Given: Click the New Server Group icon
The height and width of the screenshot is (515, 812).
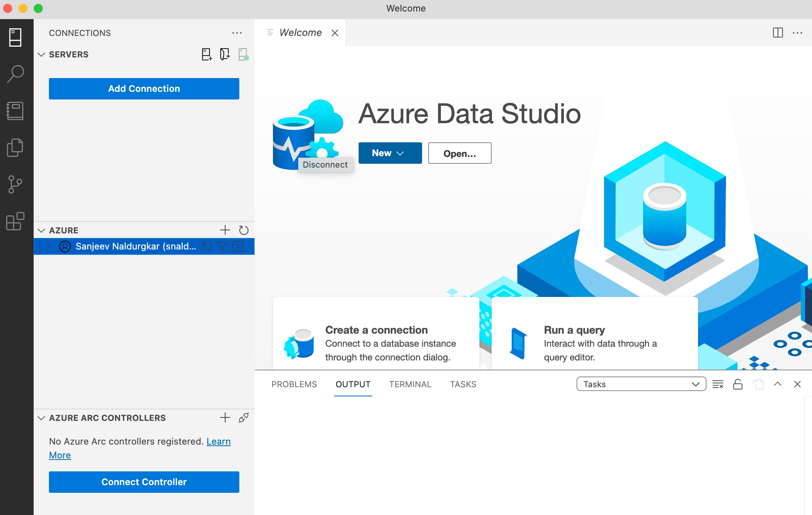Looking at the screenshot, I should [225, 54].
